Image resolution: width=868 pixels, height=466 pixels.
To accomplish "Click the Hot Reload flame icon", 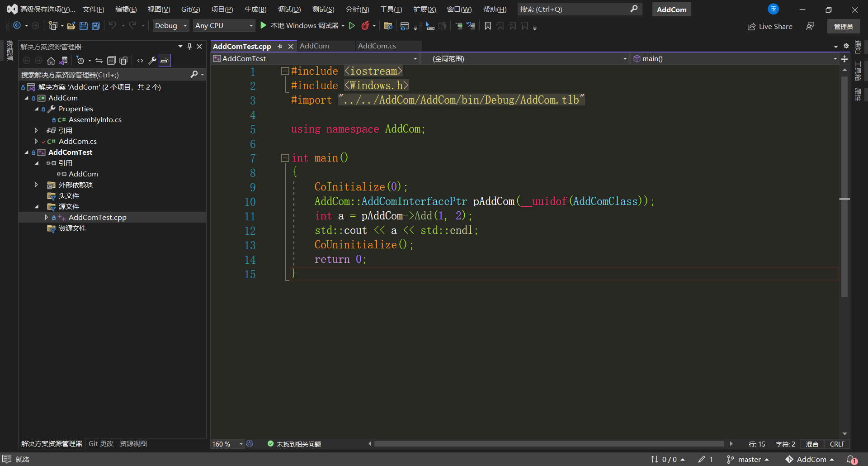I will click(365, 26).
